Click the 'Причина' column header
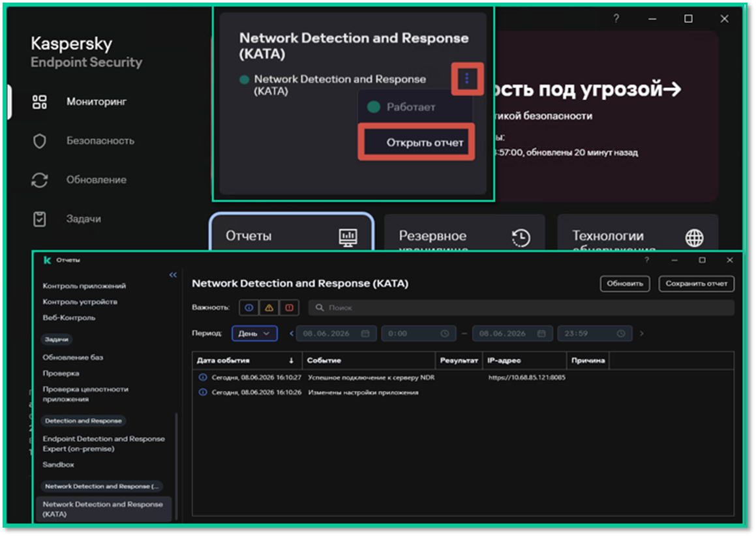This screenshot has width=756, height=536. tap(588, 360)
